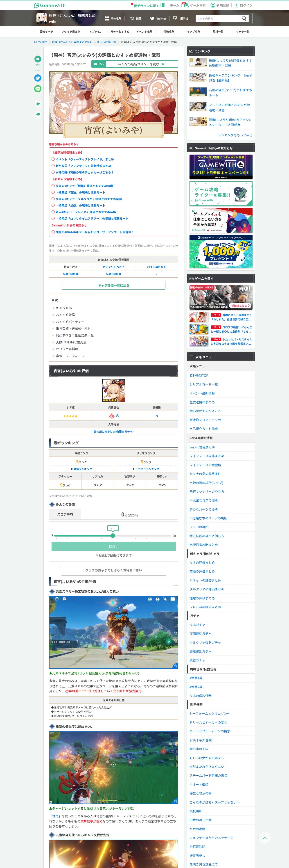Viewport: 289px width, 868px height.
Task: Open 天の川に咲きし大輪(限定ガチャ) link
Action: point(113,432)
